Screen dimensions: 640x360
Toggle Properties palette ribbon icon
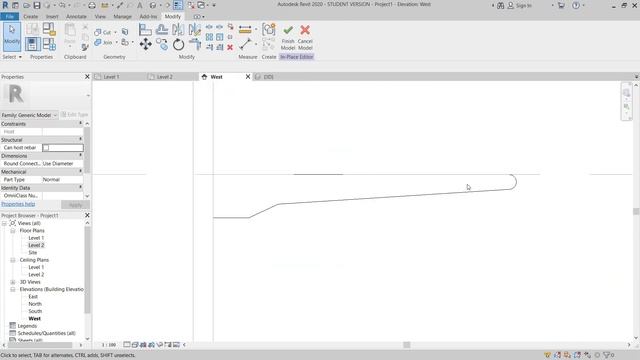click(33, 44)
